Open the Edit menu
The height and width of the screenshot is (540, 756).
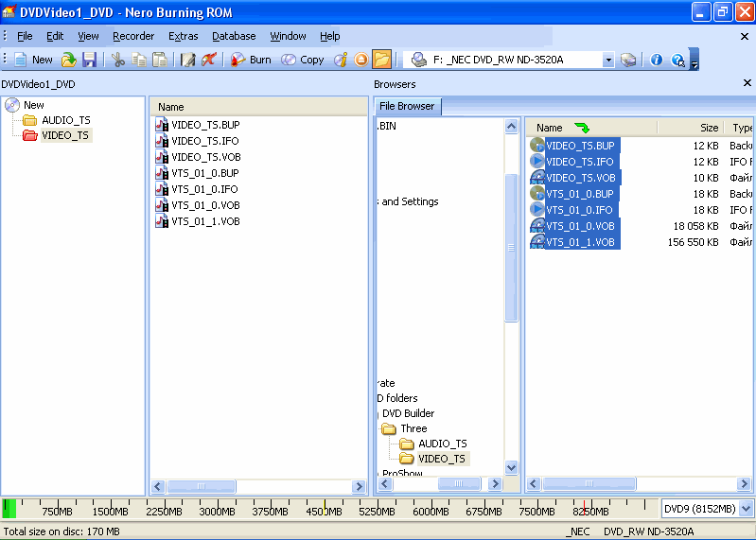point(55,36)
